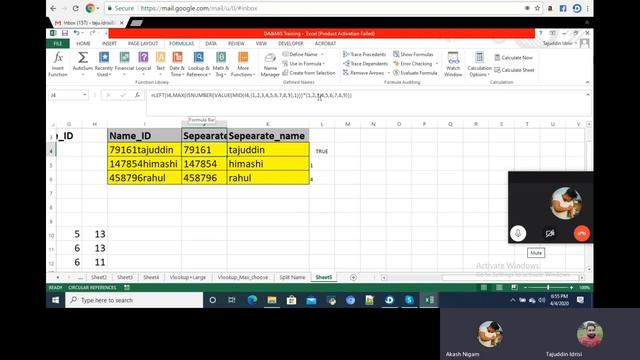The width and height of the screenshot is (640, 360).
Task: Open the Watch Window
Action: tap(453, 64)
